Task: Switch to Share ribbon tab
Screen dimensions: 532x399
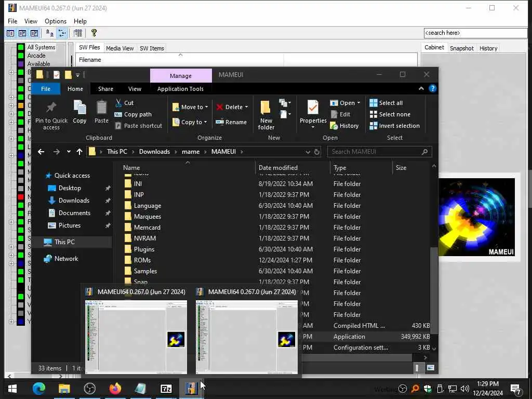Action: pos(105,89)
